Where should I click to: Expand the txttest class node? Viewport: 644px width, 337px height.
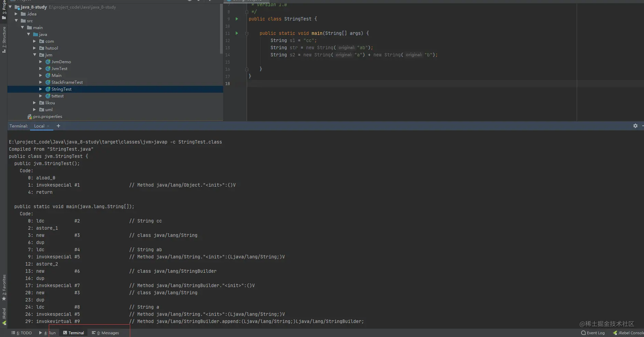pyautogui.click(x=41, y=96)
